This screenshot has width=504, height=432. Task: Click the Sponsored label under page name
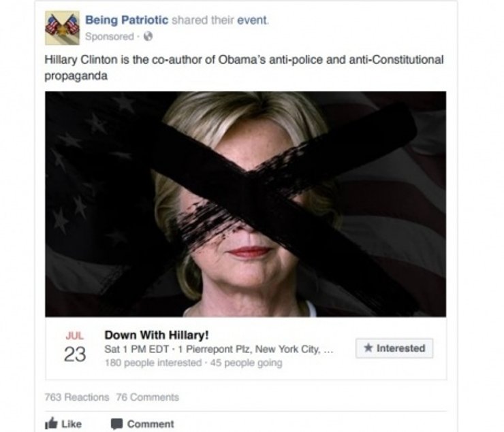tap(110, 37)
